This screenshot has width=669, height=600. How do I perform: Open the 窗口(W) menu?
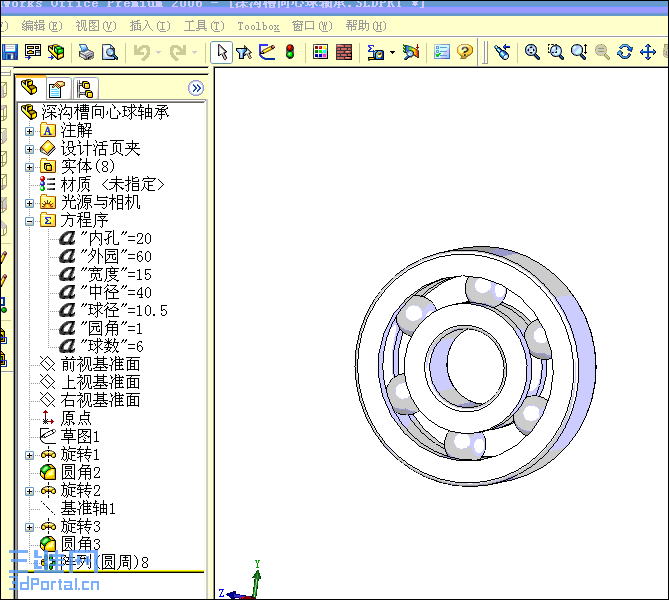(x=312, y=26)
